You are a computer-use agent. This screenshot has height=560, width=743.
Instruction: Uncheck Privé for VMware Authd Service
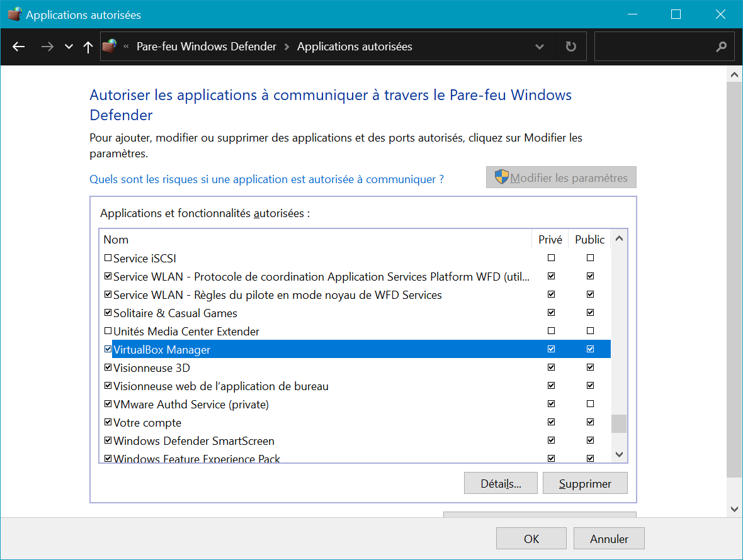[551, 404]
